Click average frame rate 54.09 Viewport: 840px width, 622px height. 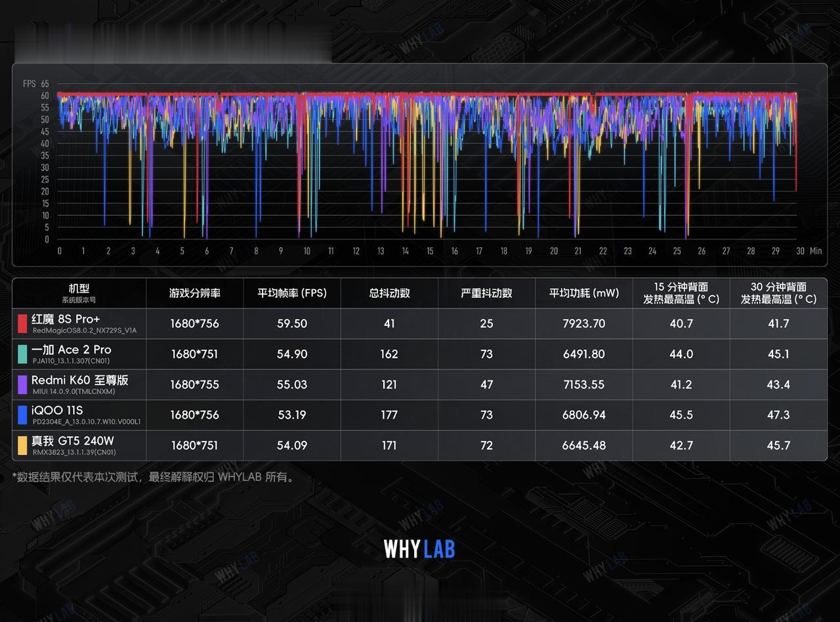pos(292,446)
